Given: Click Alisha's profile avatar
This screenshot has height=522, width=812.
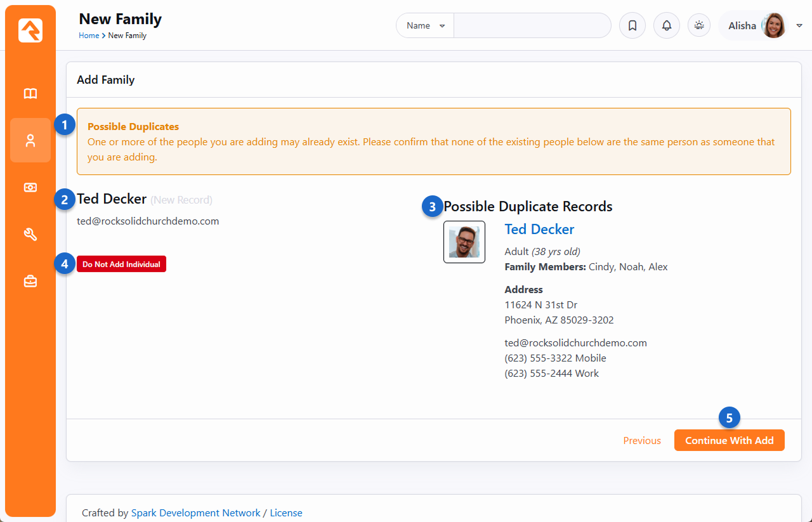Looking at the screenshot, I should [773, 26].
